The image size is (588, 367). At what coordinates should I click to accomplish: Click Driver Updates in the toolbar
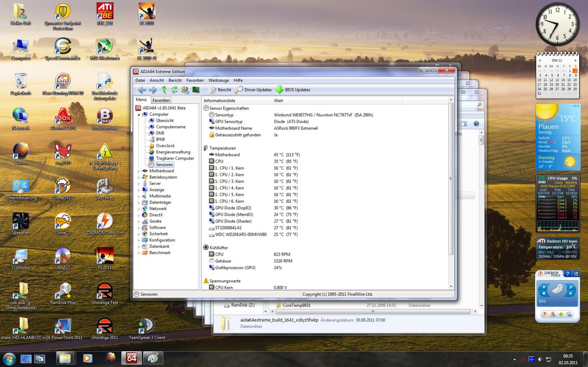click(x=253, y=90)
